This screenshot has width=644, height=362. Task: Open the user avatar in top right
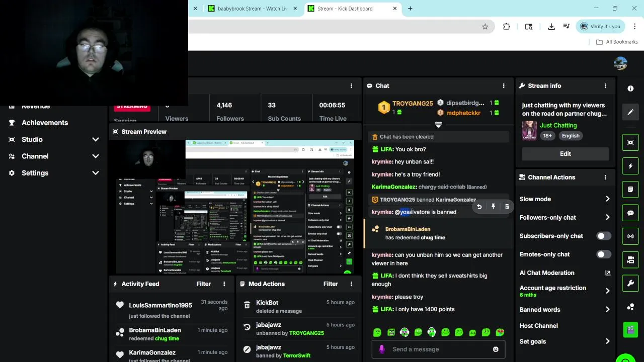click(x=620, y=63)
